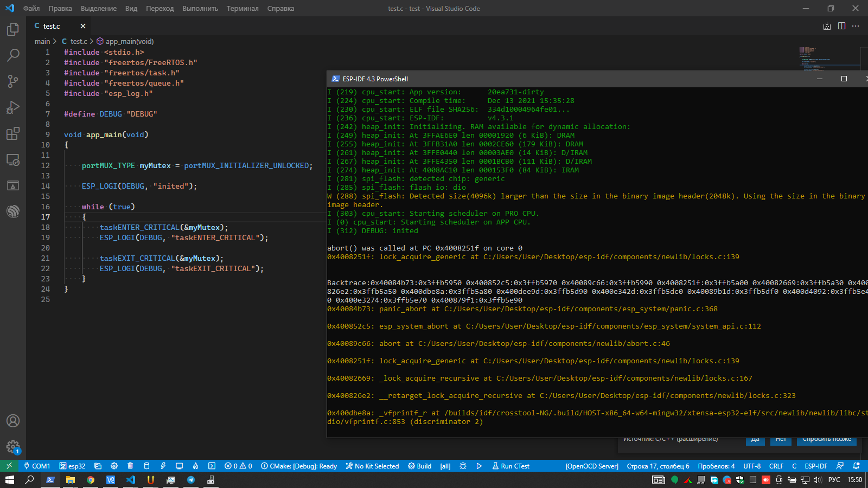The height and width of the screenshot is (488, 868).
Task: Open the Extensions view
Action: (13, 133)
